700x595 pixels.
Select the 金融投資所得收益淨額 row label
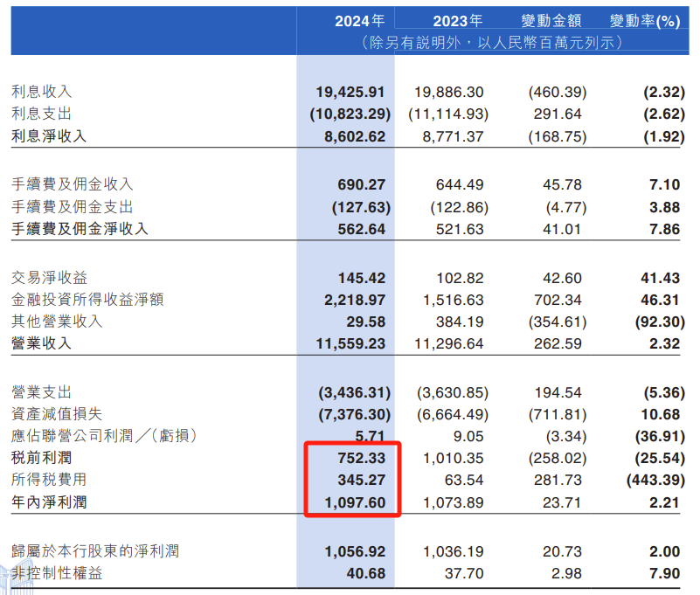(x=87, y=300)
